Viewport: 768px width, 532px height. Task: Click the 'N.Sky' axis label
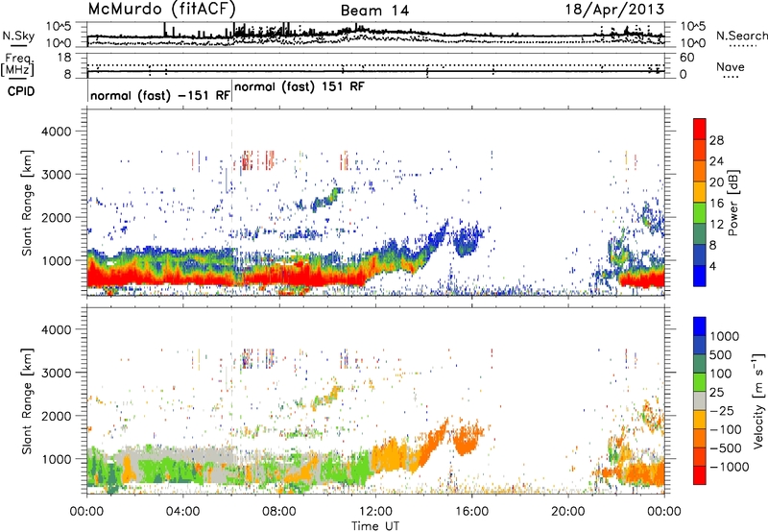click(x=18, y=36)
